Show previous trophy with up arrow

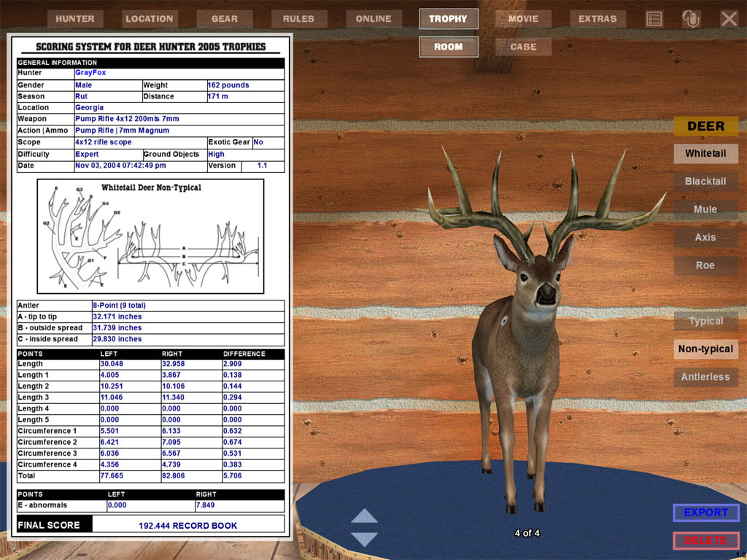(364, 516)
